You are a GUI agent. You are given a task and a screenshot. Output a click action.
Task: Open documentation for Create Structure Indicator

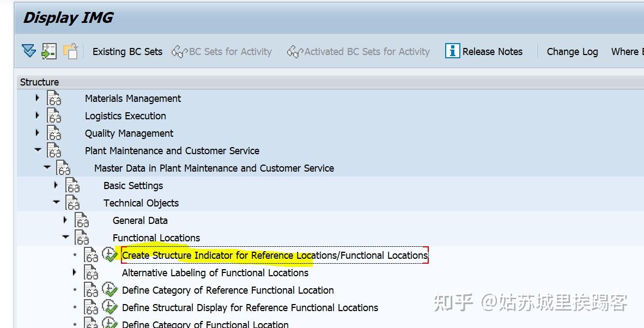91,254
